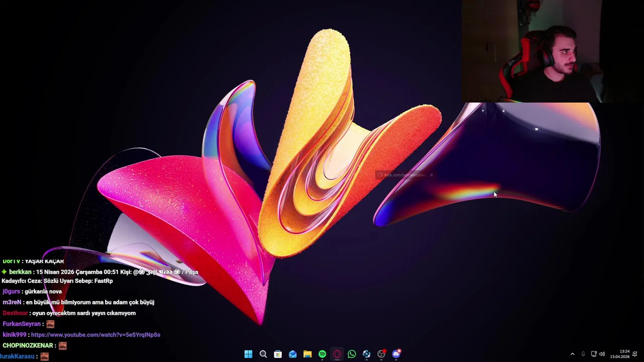Screen dimensions: 644x362
Task: Click username BurakKarasu in chat
Action: (17, 356)
